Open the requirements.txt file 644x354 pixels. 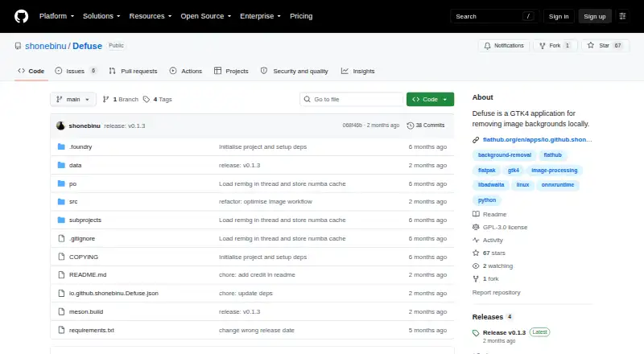(x=92, y=330)
